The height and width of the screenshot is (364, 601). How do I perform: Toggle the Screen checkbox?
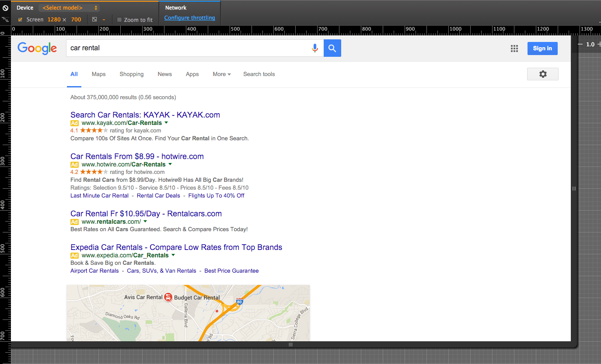point(20,20)
